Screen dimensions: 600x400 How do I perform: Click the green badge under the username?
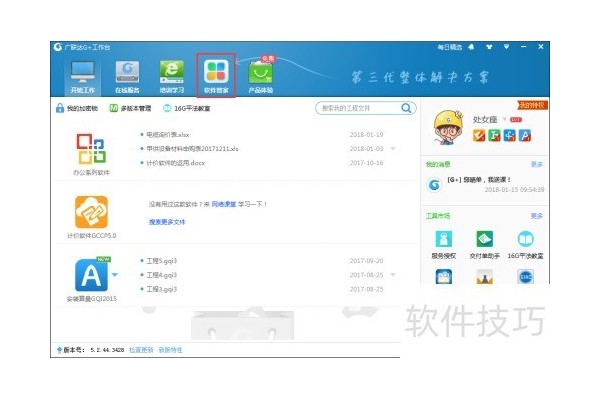(x=494, y=136)
